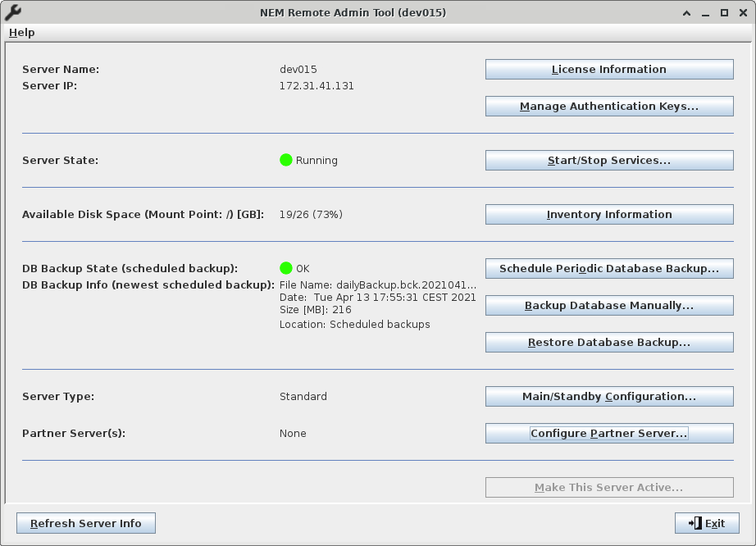Open Start/Stop Services dialog
The height and width of the screenshot is (546, 756).
coord(608,161)
